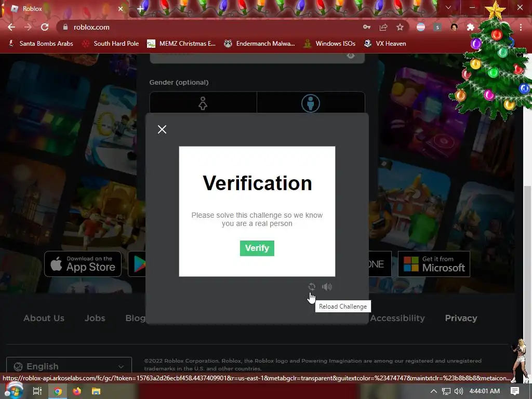532x399 pixels.
Task: Open Chrome's three-dot menu
Action: (x=521, y=27)
